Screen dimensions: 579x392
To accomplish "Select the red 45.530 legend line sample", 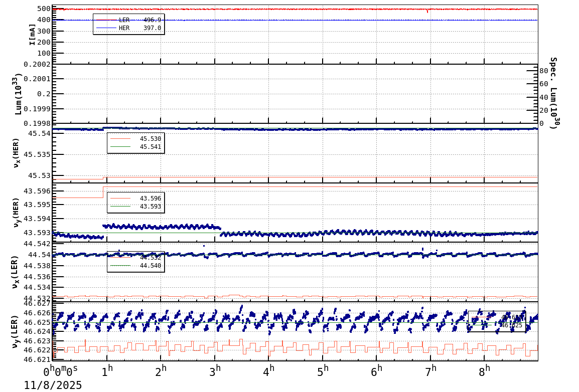I will [120, 139].
